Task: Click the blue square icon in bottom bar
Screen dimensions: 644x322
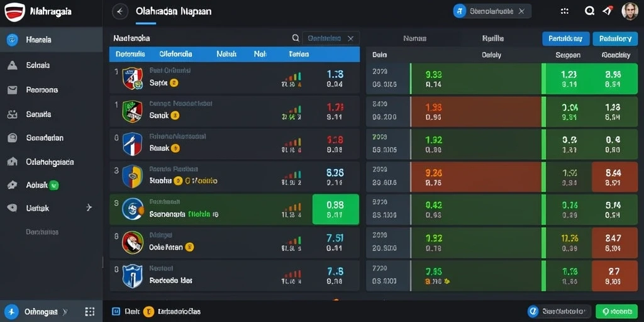Action: coord(116,311)
